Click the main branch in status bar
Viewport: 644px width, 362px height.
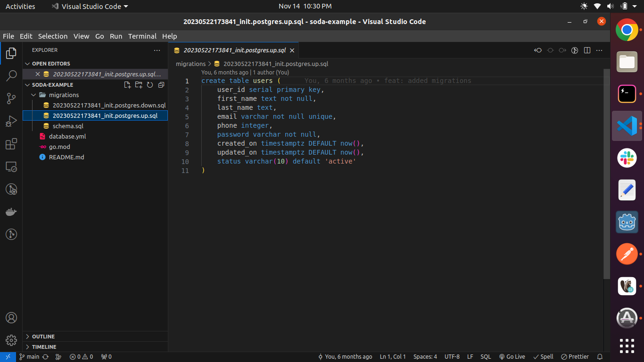point(29,357)
